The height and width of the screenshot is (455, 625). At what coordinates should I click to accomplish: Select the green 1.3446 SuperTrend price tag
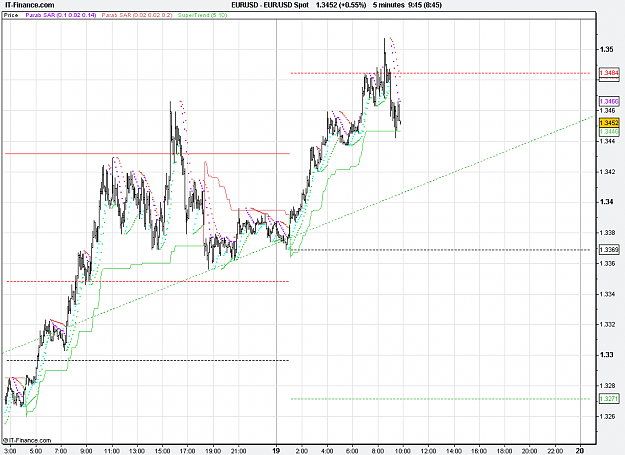tap(609, 131)
